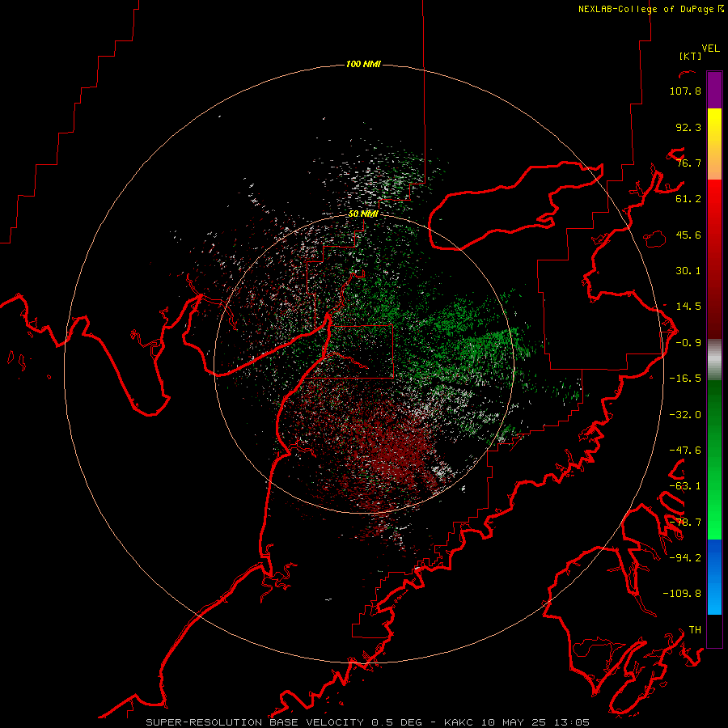Image resolution: width=728 pixels, height=728 pixels.
Task: Click the 45.6 velocity scale value
Action: tap(688, 235)
